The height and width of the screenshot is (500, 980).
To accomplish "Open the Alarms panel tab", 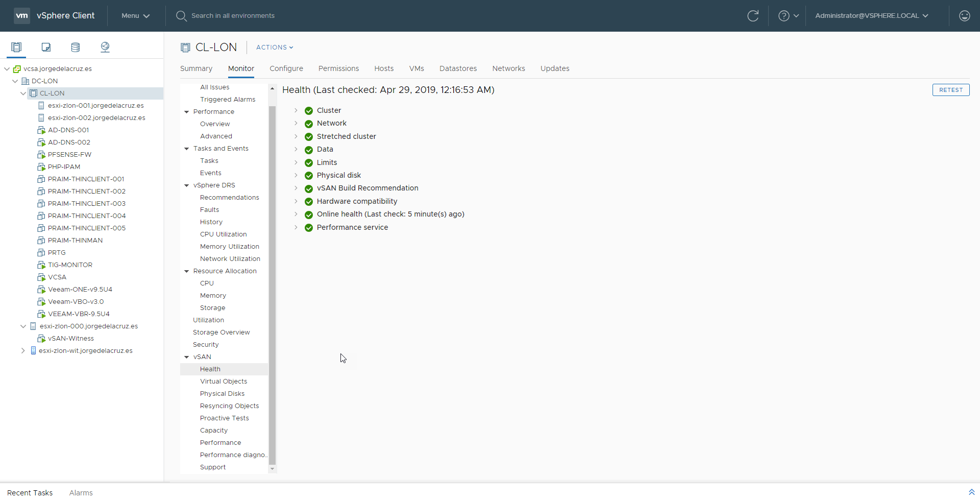I will point(81,493).
